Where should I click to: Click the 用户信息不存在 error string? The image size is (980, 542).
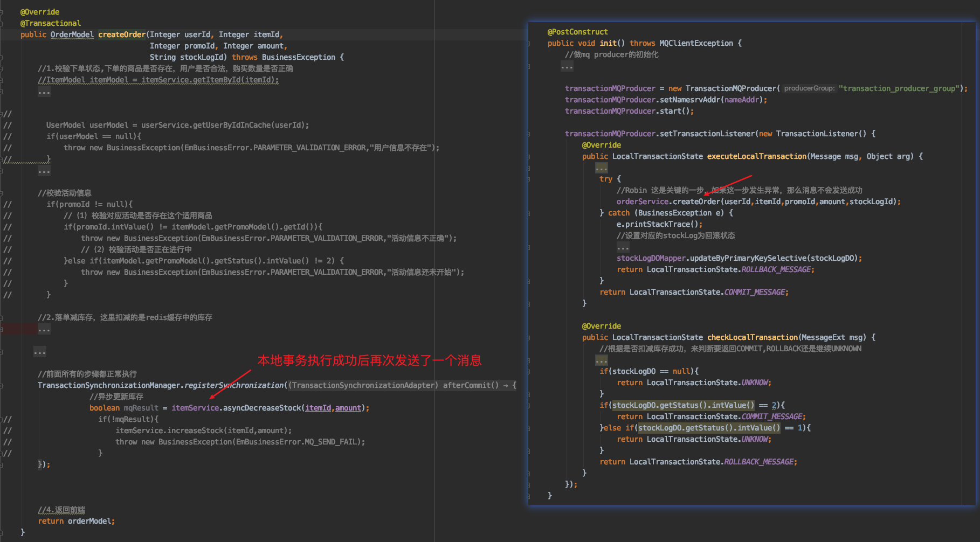click(402, 148)
